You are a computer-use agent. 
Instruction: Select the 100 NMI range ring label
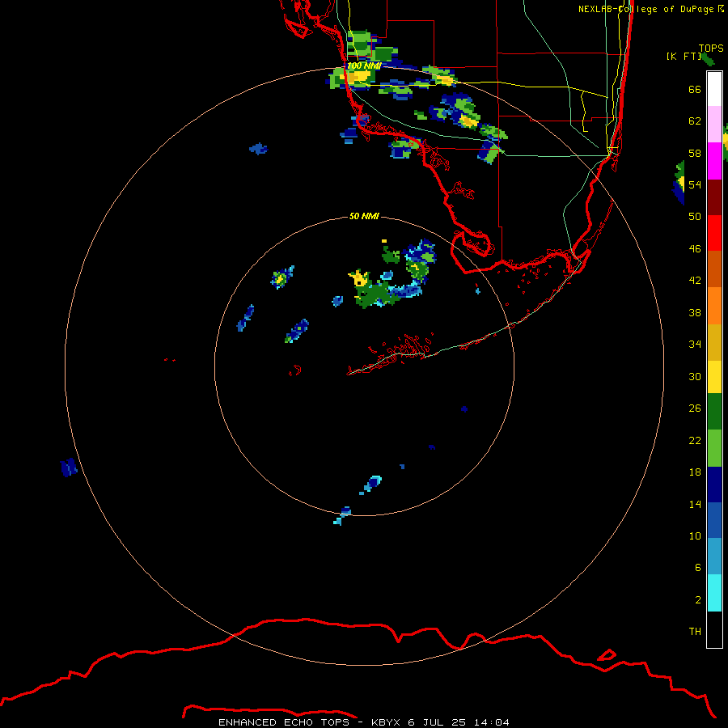[363, 66]
